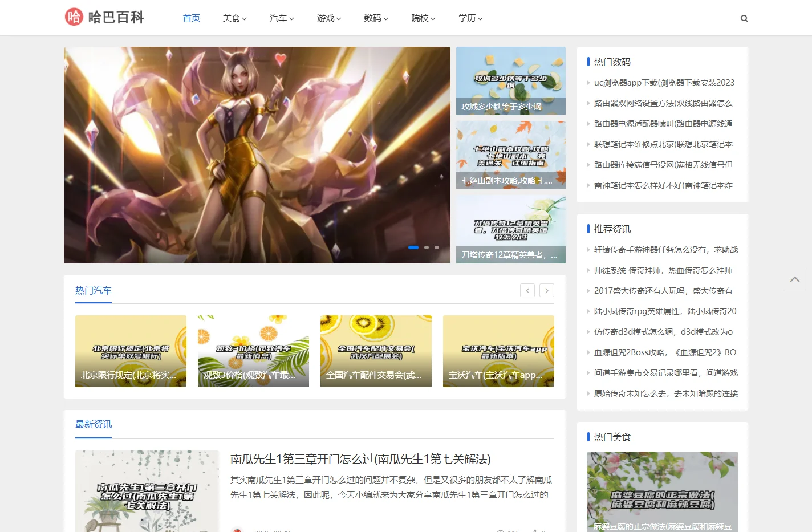The image size is (812, 532).
Task: Open link 问道手游集市交易记录哪里看
Action: pos(666,373)
